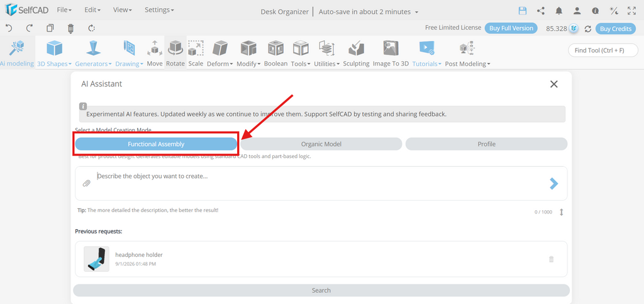Close the AI Assistant dialog
The width and height of the screenshot is (644, 304).
click(553, 84)
